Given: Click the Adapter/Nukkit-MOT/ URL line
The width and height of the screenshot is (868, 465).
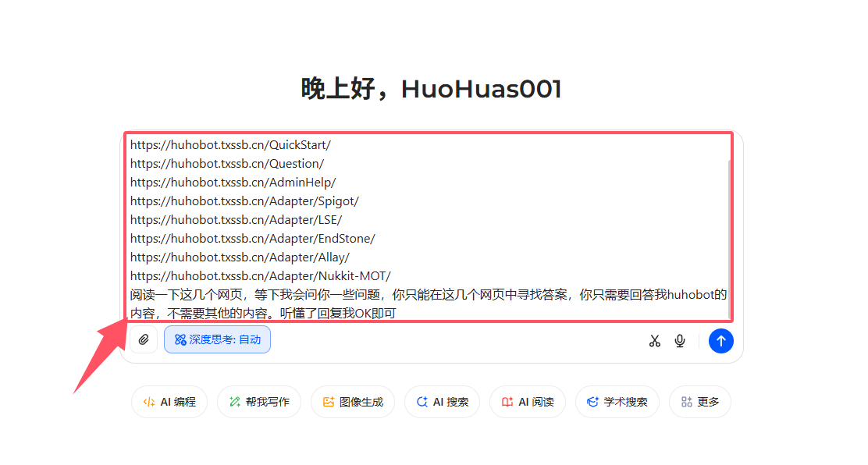Looking at the screenshot, I should coord(261,276).
